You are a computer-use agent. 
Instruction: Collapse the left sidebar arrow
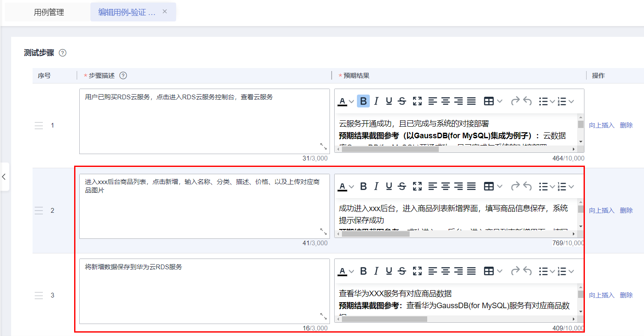[x=4, y=176]
